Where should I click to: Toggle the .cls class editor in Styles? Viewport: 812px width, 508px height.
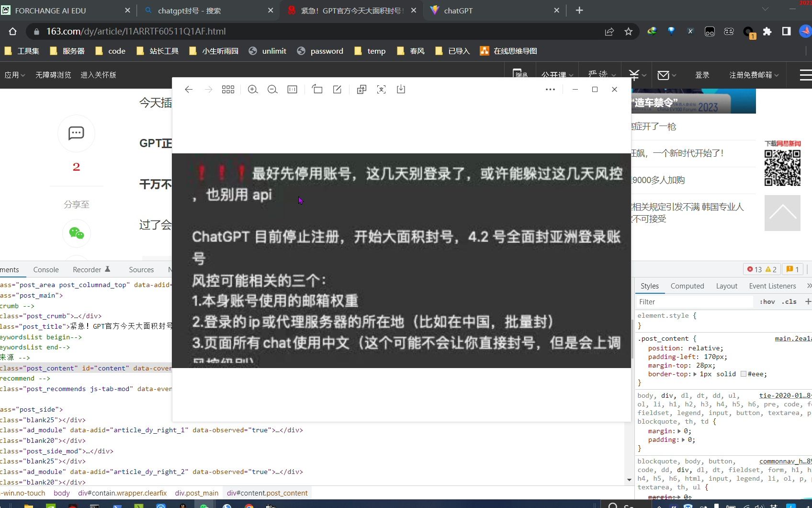pos(790,301)
